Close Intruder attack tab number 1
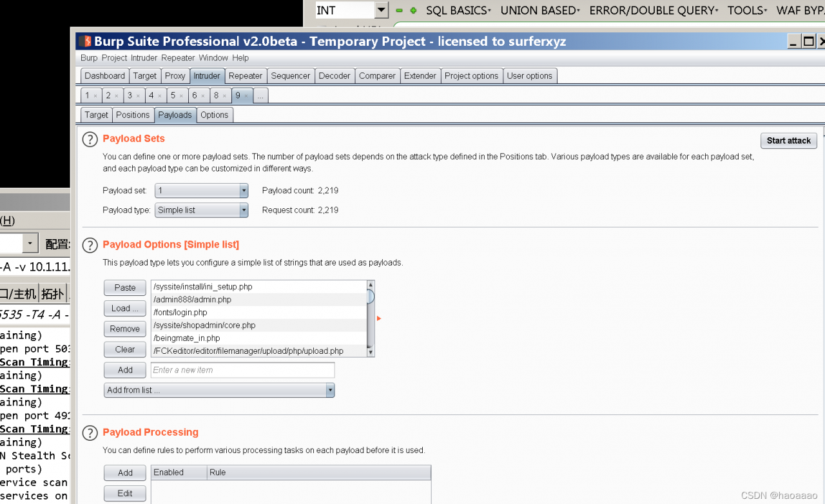This screenshot has height=504, width=825. pyautogui.click(x=95, y=96)
